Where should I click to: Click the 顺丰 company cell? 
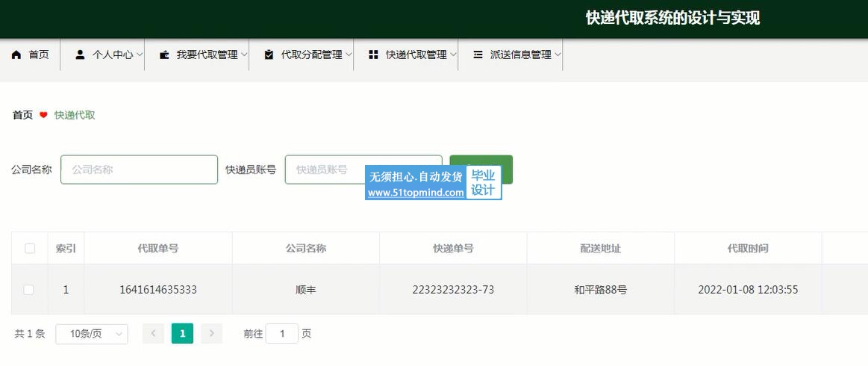tap(305, 290)
